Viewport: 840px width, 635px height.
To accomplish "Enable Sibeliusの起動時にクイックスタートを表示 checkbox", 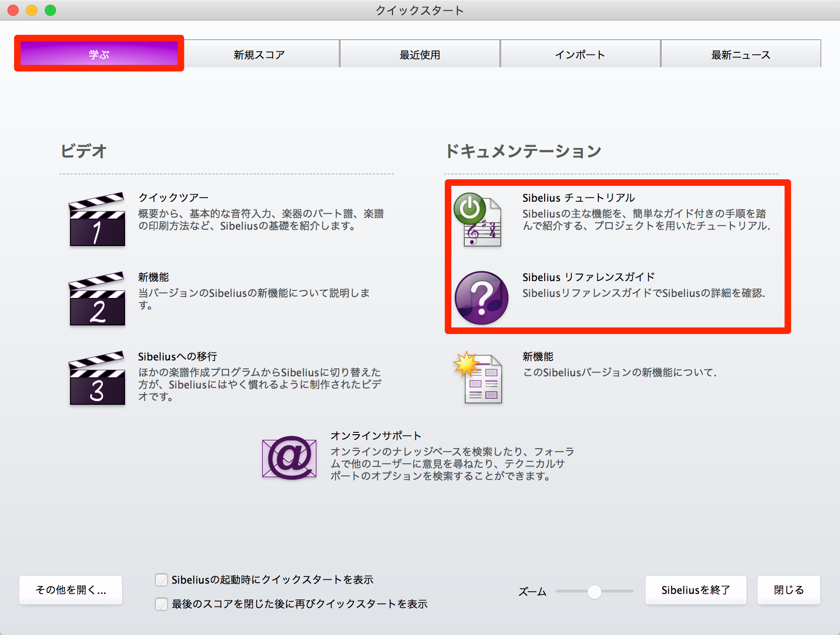I will click(161, 580).
